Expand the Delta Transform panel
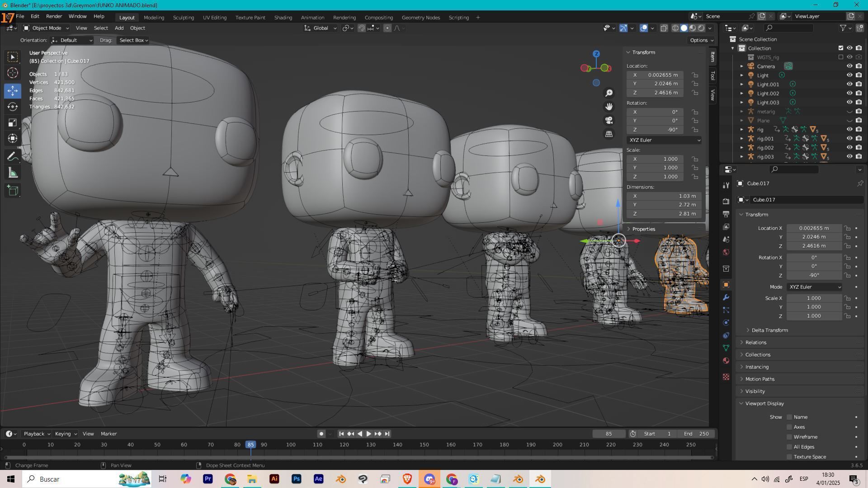The width and height of the screenshot is (868, 488). coord(769,330)
